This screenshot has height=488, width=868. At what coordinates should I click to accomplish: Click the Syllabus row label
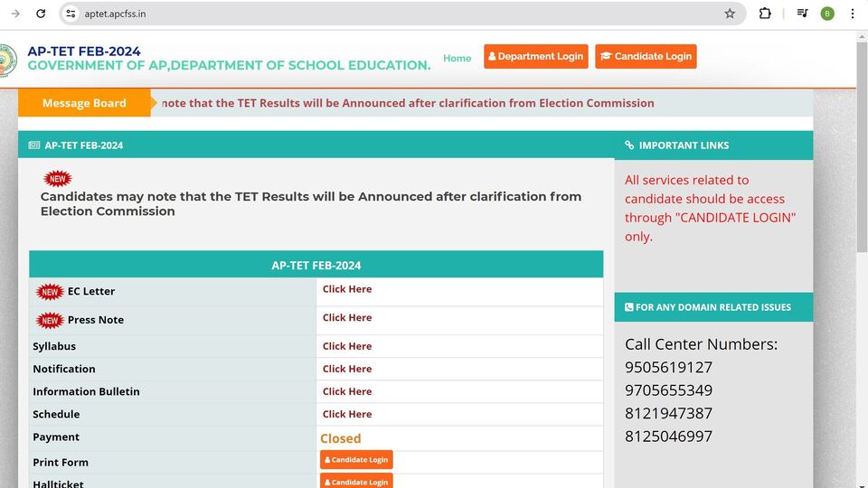click(x=54, y=346)
